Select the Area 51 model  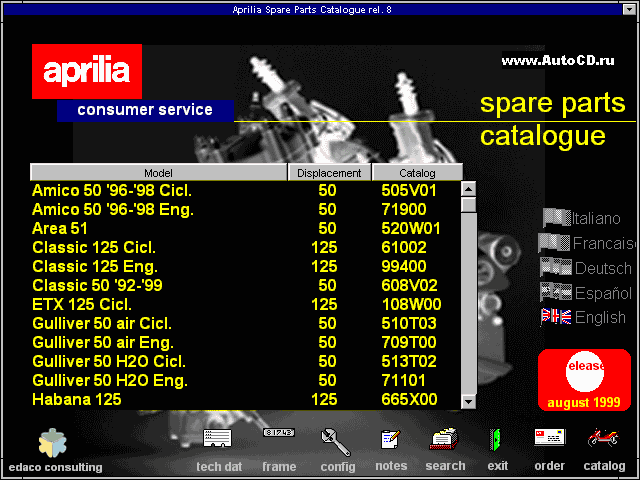(245, 229)
